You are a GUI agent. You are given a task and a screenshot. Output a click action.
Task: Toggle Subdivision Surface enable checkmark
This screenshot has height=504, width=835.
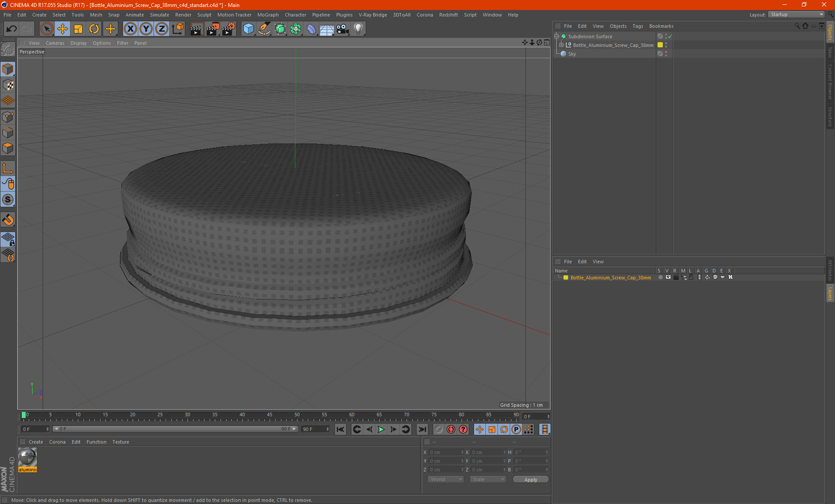pos(670,36)
